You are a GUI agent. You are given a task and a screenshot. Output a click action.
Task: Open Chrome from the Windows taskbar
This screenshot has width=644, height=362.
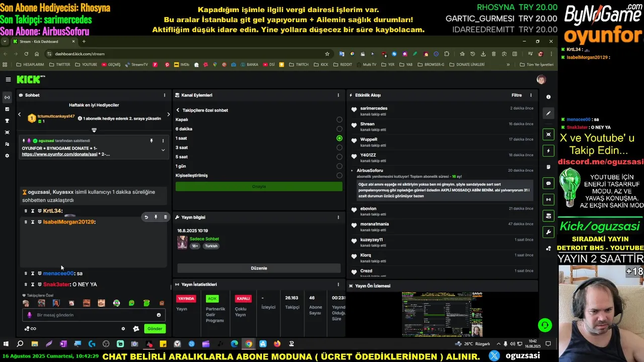click(249, 344)
